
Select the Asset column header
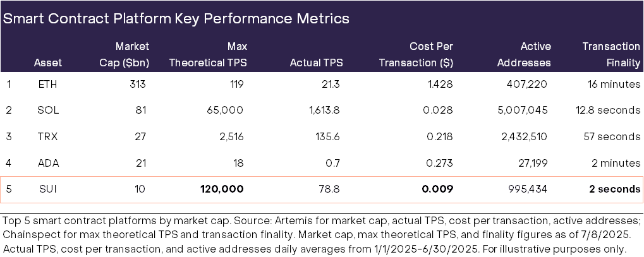pyautogui.click(x=44, y=63)
